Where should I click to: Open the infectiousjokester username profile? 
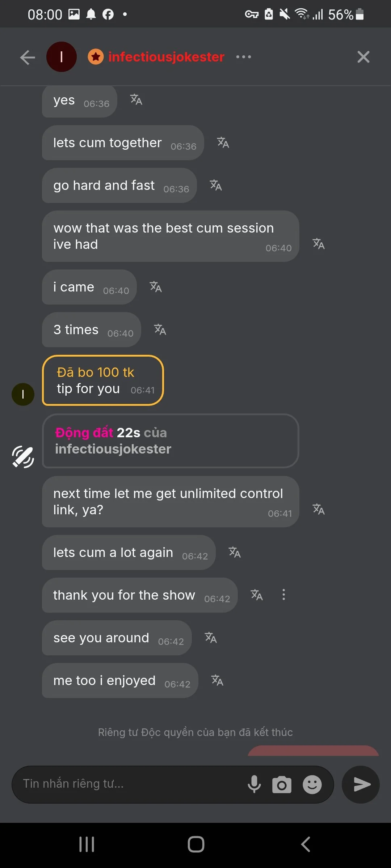click(166, 57)
